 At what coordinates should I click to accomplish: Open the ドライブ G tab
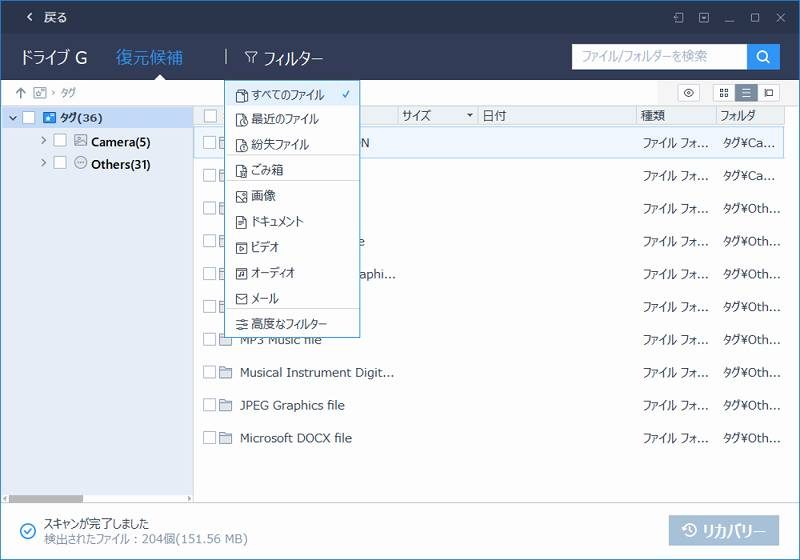tap(53, 58)
